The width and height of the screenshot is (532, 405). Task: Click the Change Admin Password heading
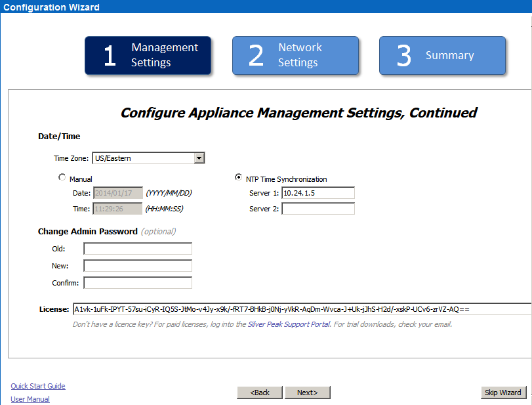point(87,232)
